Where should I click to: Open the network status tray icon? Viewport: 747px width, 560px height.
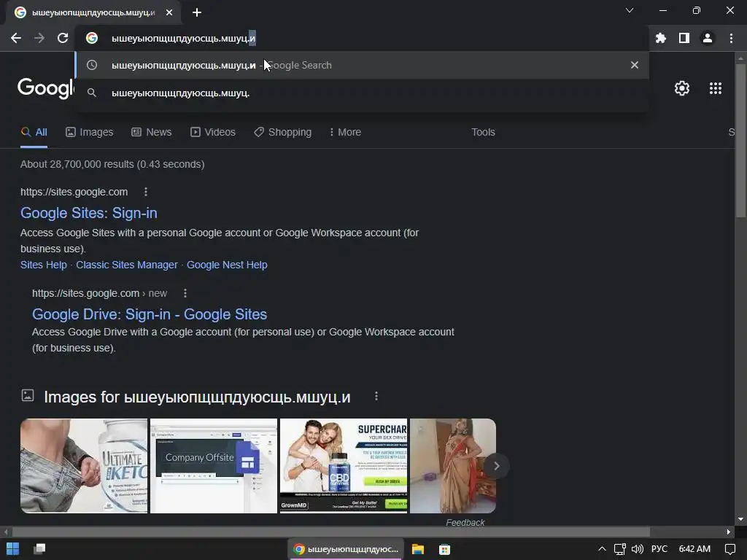(620, 549)
